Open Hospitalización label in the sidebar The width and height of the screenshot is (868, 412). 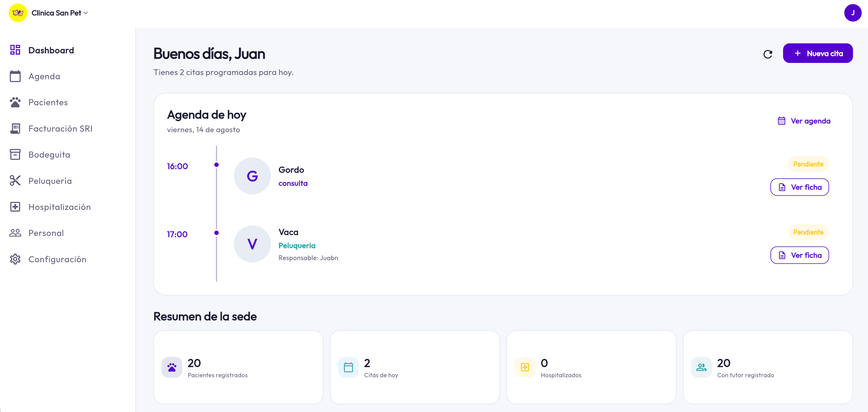pyautogui.click(x=59, y=207)
